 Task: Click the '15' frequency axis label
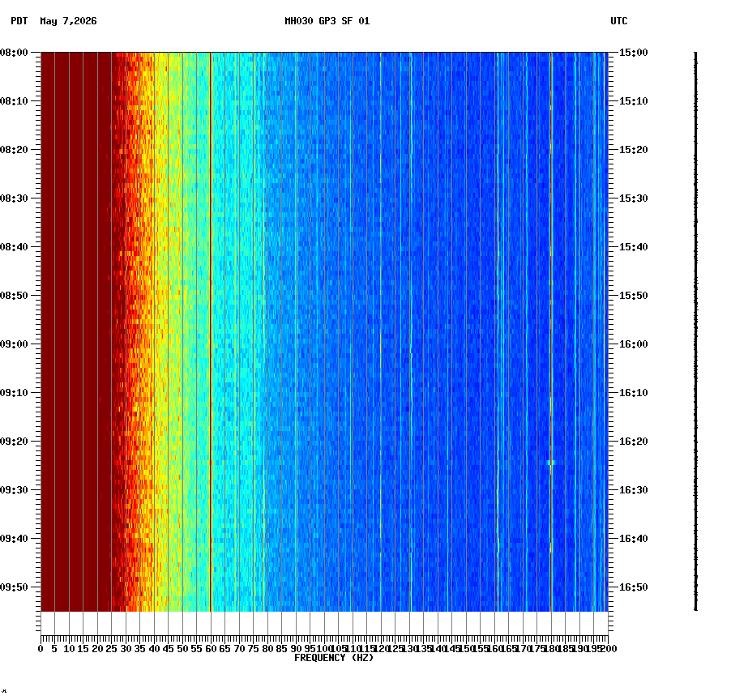tap(83, 649)
